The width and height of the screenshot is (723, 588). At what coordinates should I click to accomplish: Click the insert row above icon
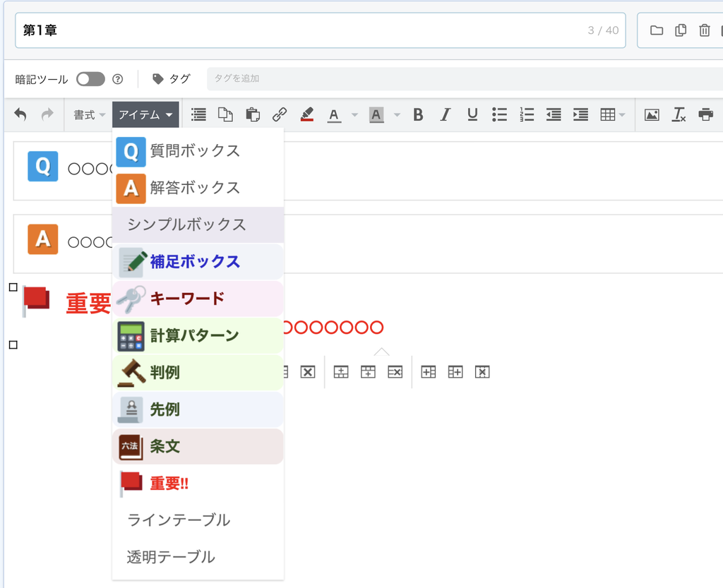[x=341, y=372]
